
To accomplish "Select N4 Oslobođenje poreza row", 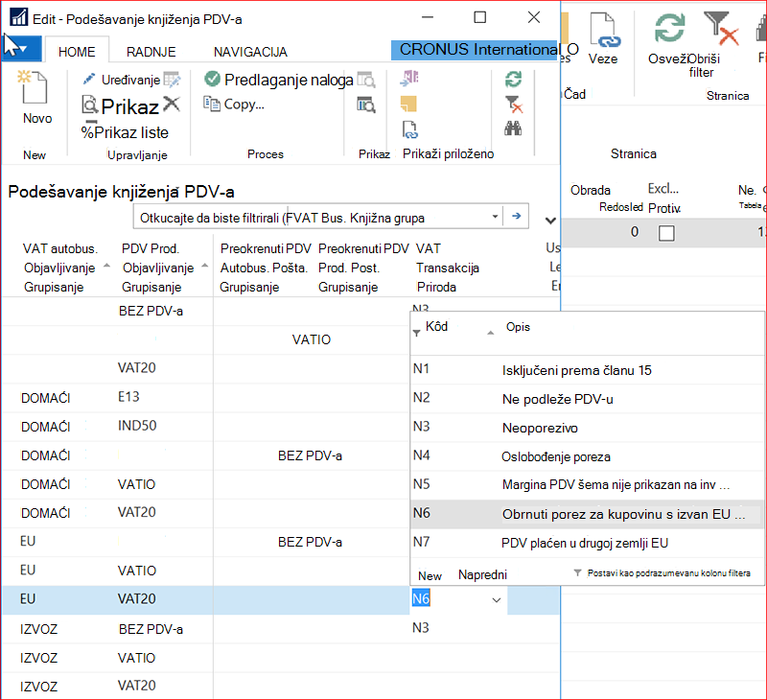I will [x=587, y=456].
